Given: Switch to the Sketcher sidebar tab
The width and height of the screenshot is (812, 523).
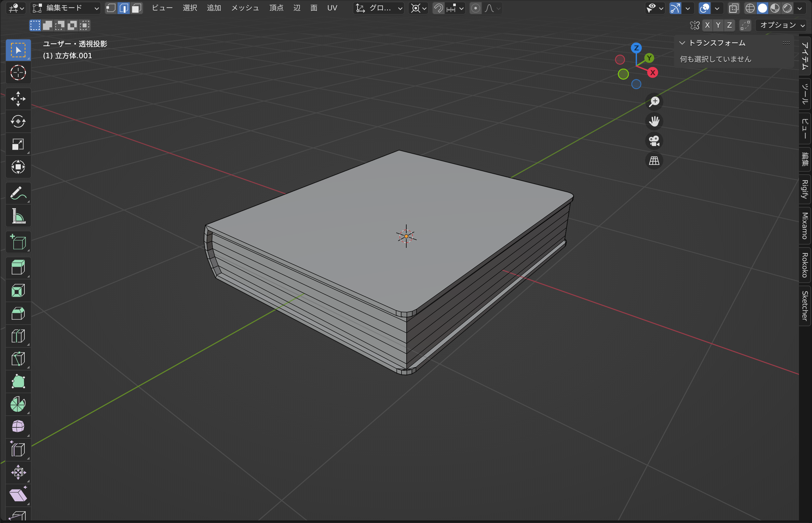Looking at the screenshot, I should coord(805,306).
